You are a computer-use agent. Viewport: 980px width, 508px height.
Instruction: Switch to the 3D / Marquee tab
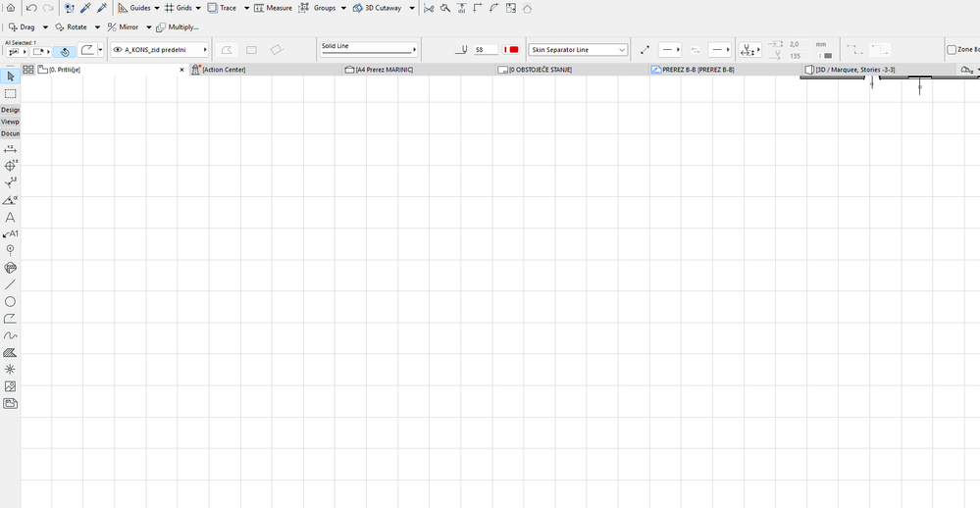point(878,70)
